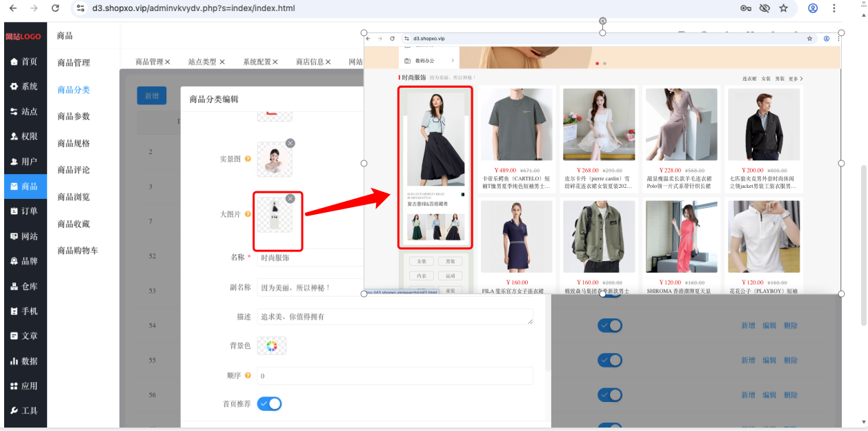Click the page's vertical scrollbar
Viewport: 868px width, 431px height.
click(863, 245)
